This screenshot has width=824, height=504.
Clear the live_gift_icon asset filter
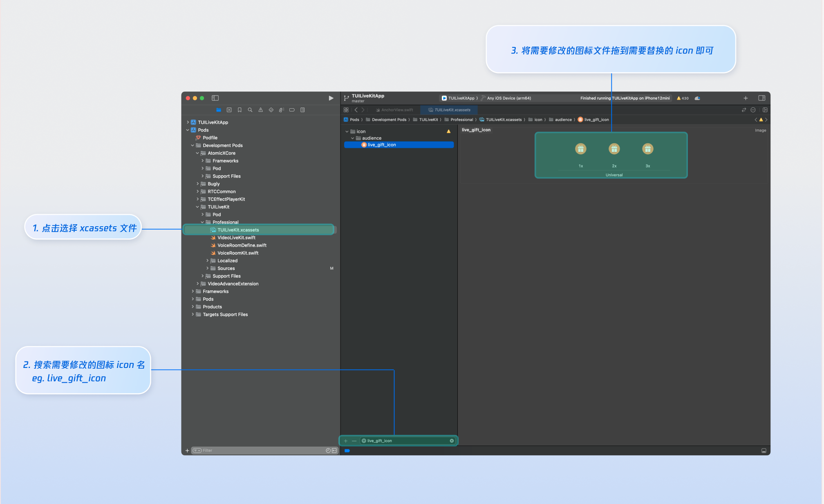click(x=452, y=441)
